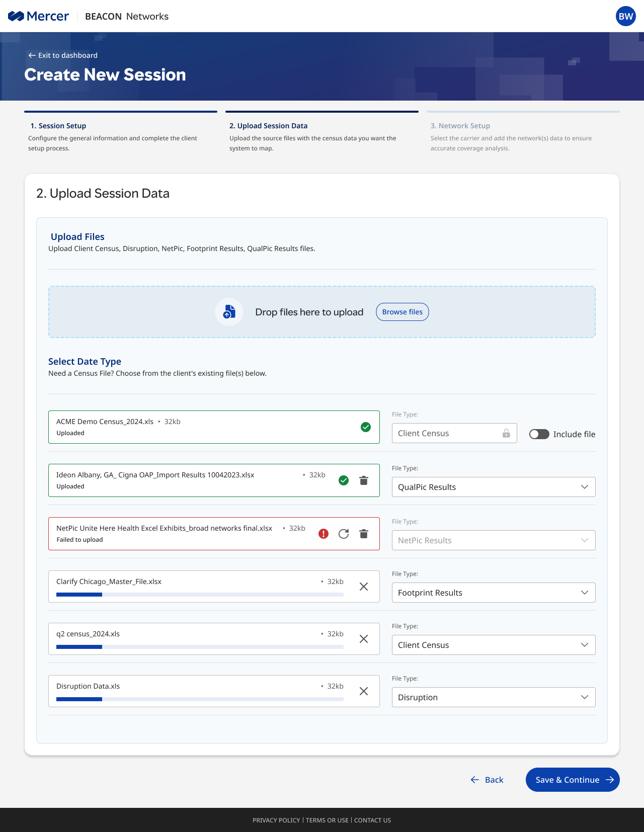The height and width of the screenshot is (832, 644).
Task: Select the 3. Network Setup step
Action: (460, 126)
